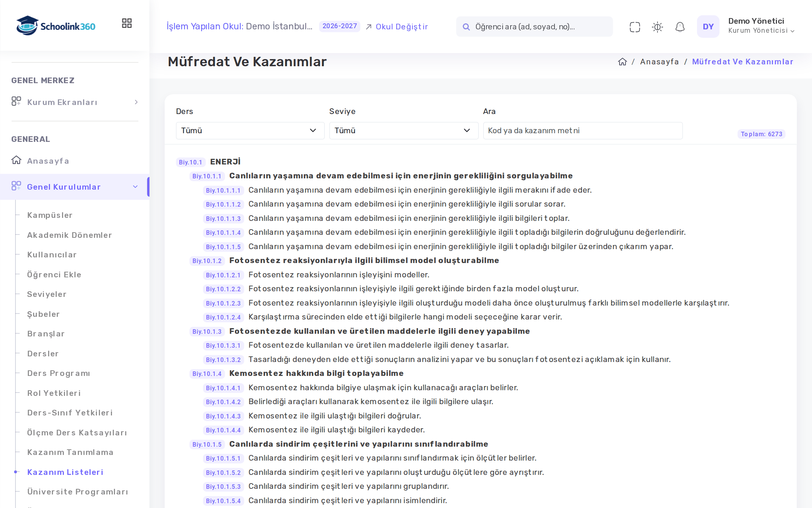Click Okul Değiştir link

pos(397,27)
